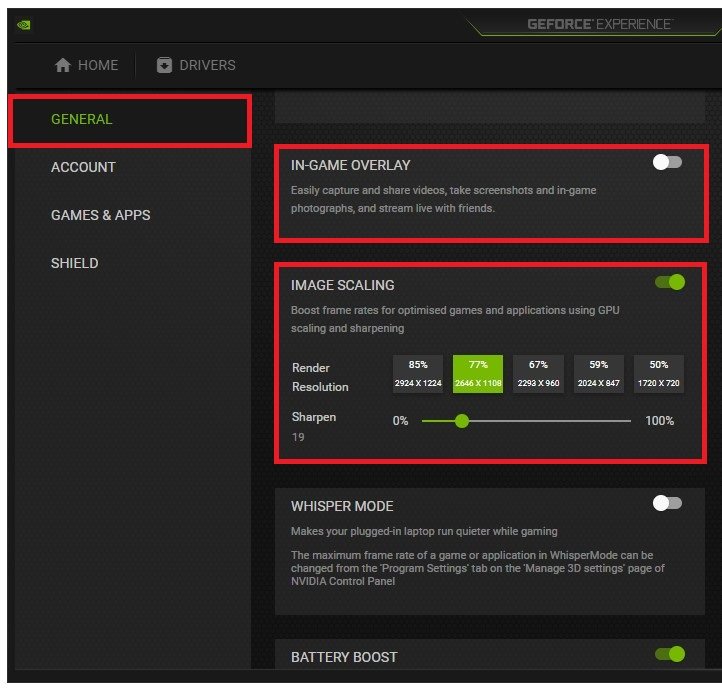
Task: Click the 0% label by the Sharpen slider
Action: click(400, 421)
